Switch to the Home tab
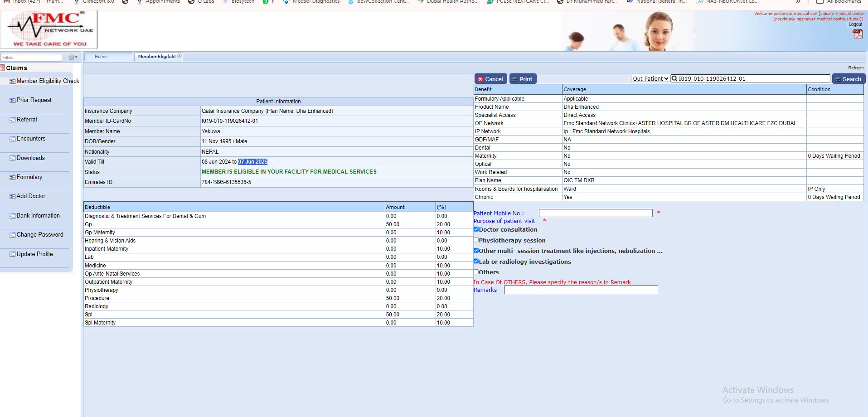Screen dimensions: 868x417 pyautogui.click(x=101, y=57)
